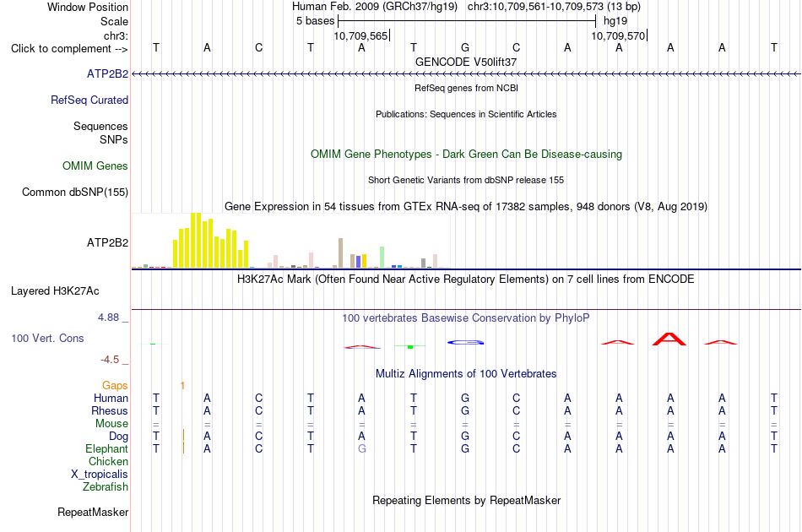Click the blue ATP2B2 GENCODE track label
Screen dimensions: 802x532
tap(107, 73)
